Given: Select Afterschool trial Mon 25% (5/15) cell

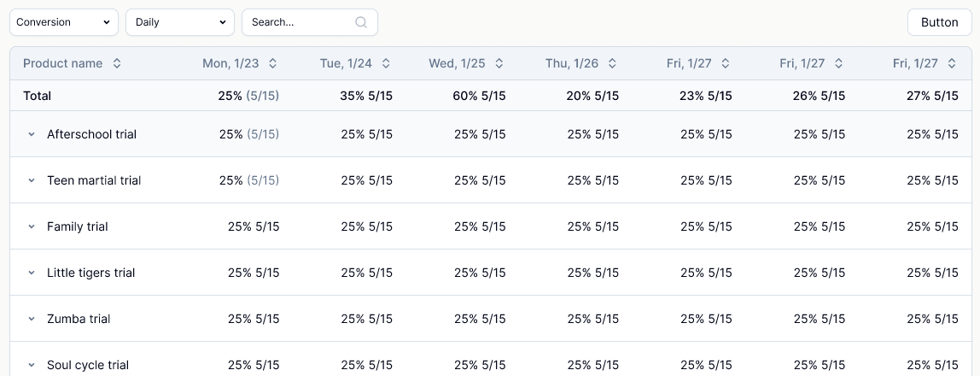Looking at the screenshot, I should coord(248,134).
